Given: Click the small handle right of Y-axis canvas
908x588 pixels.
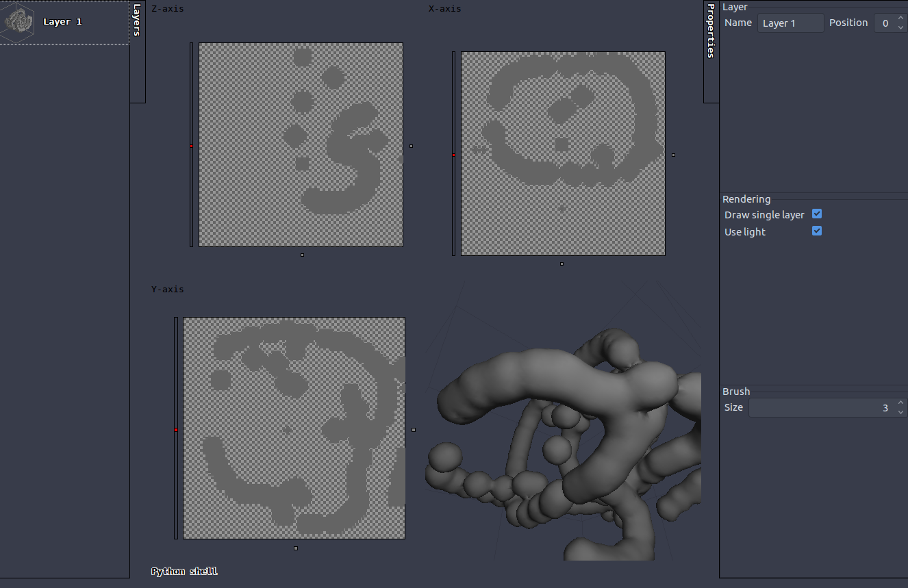Looking at the screenshot, I should (x=414, y=430).
